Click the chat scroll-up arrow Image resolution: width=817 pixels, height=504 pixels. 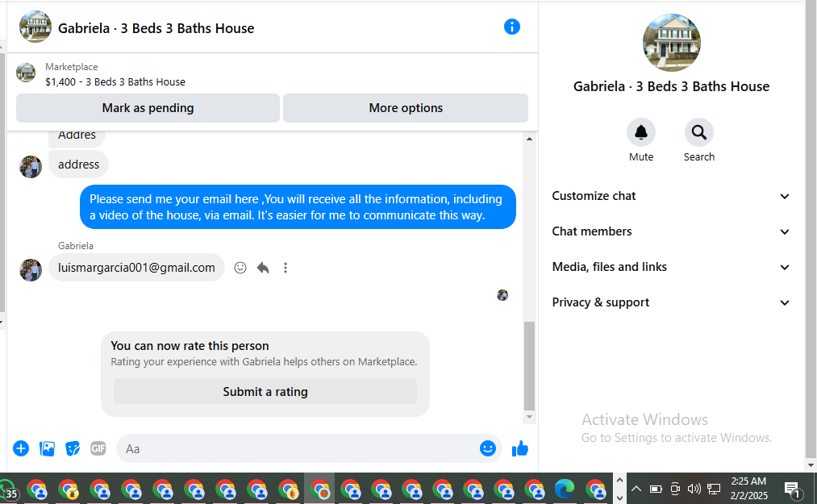click(529, 139)
